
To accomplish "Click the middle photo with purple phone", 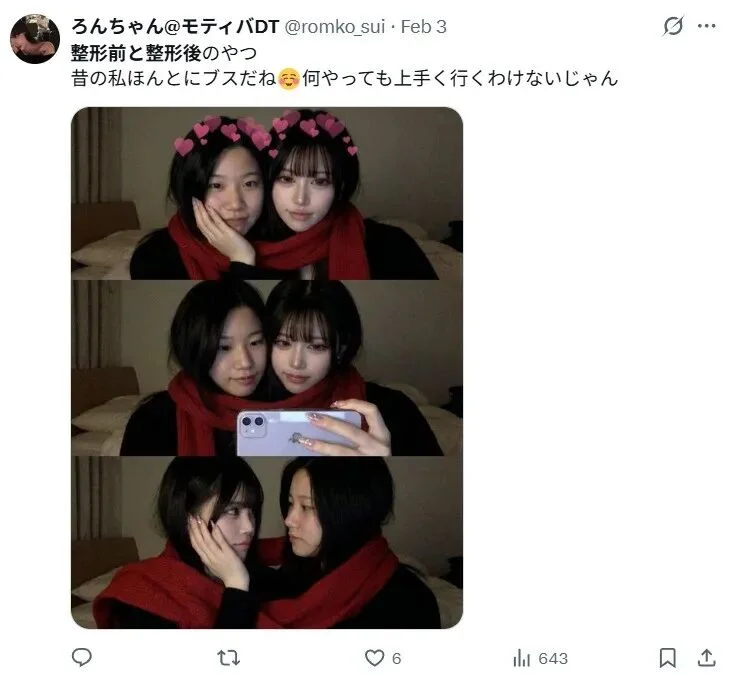I will click(267, 368).
